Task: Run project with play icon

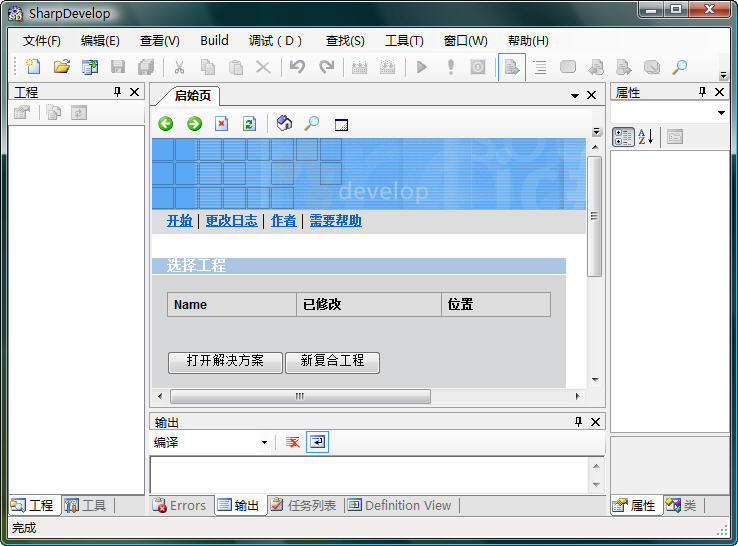Action: [x=422, y=67]
